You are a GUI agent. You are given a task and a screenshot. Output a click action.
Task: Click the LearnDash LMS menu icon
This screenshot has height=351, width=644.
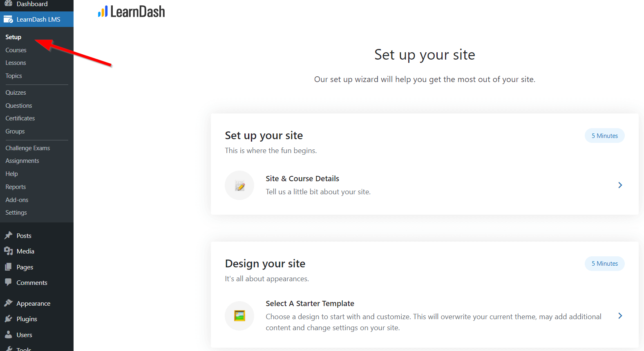click(x=8, y=19)
